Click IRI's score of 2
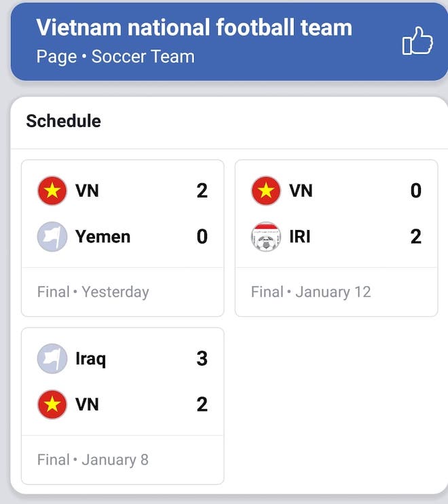 [x=415, y=237]
